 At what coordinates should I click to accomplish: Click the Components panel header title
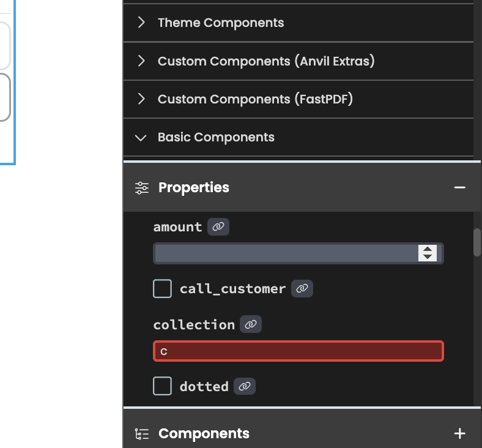[204, 433]
